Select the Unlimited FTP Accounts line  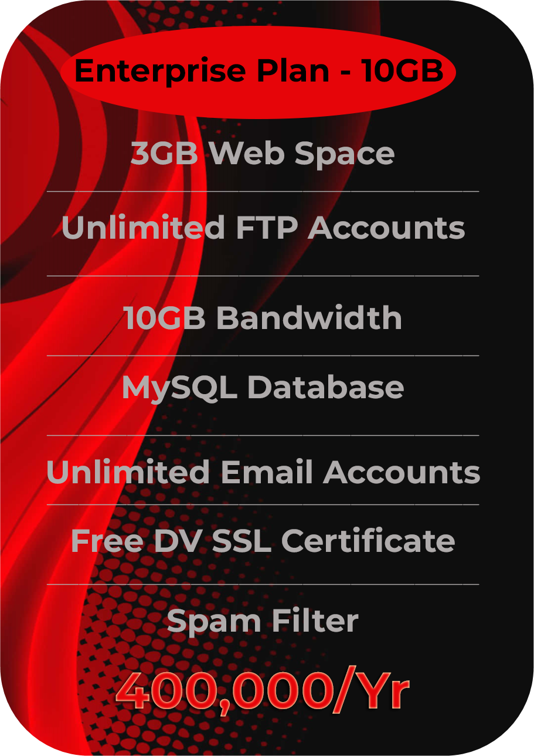point(263,227)
